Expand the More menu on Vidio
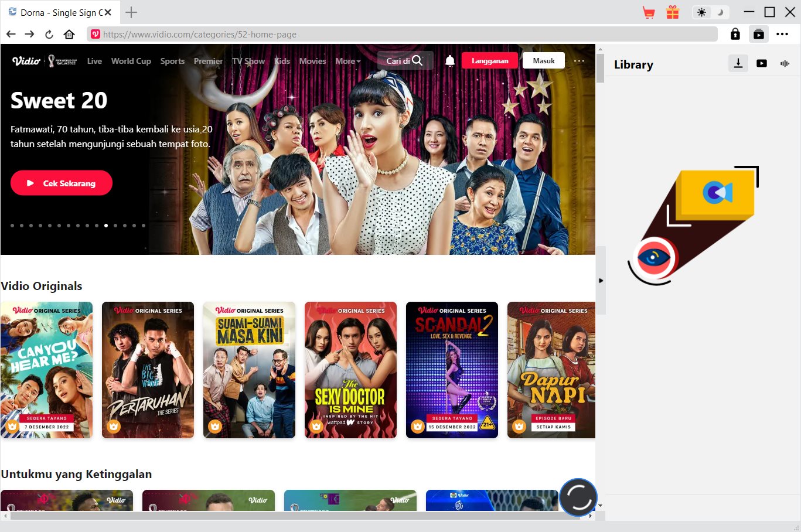801x532 pixels. (347, 61)
